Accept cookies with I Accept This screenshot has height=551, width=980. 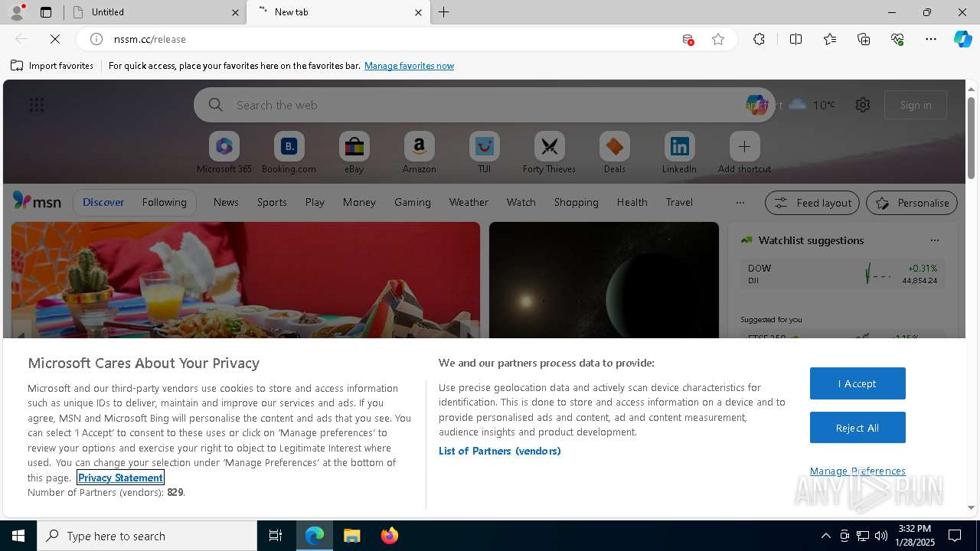point(857,383)
